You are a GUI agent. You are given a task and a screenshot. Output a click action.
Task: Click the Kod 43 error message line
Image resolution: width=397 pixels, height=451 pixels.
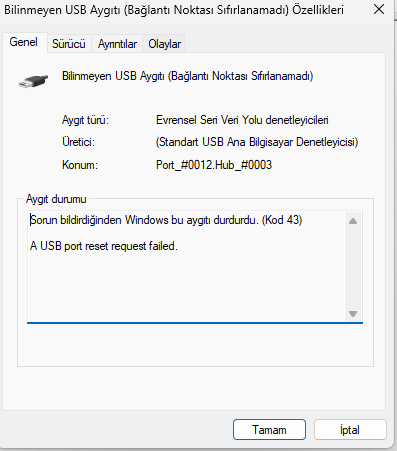[166, 220]
